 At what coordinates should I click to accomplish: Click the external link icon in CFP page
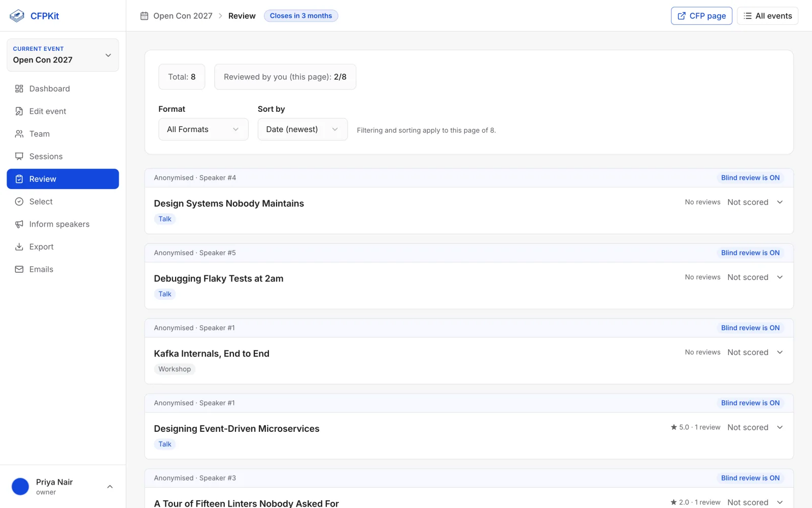(x=682, y=16)
